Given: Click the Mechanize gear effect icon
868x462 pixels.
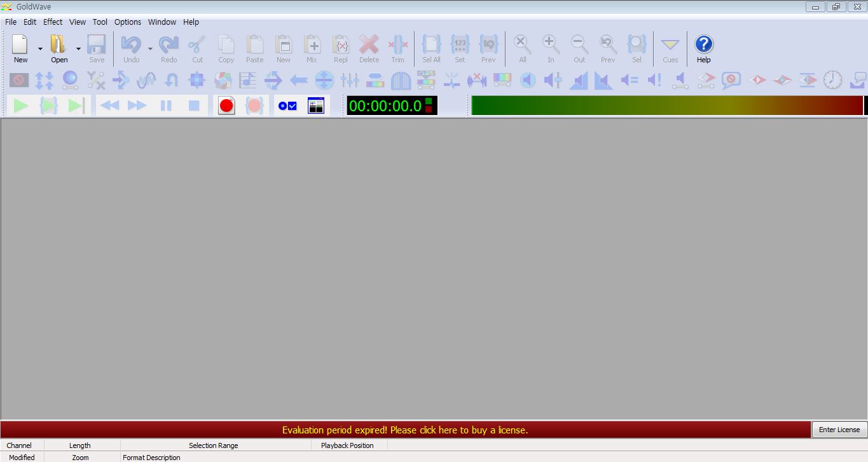Looking at the screenshot, I should click(x=197, y=80).
